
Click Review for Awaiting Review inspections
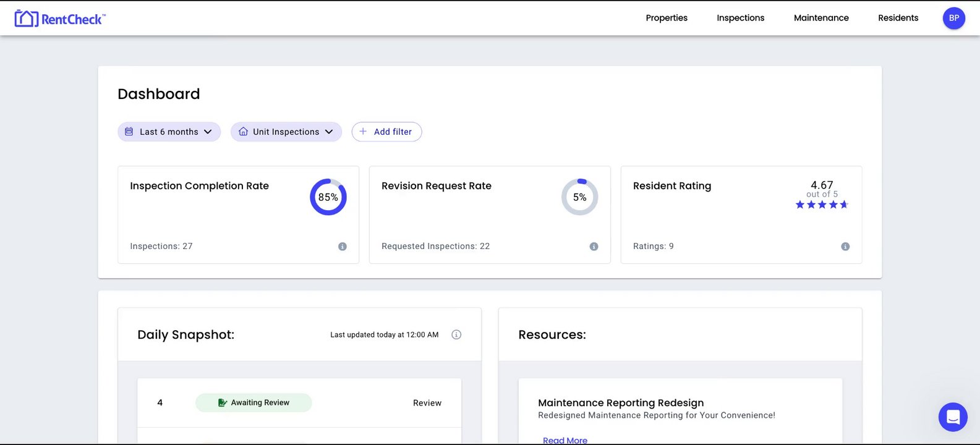click(x=427, y=403)
